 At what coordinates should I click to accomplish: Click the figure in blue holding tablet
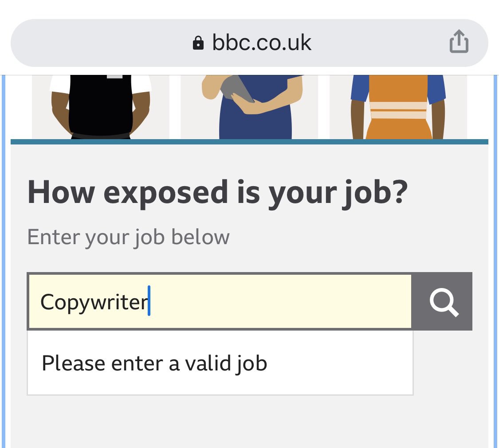pos(251,107)
